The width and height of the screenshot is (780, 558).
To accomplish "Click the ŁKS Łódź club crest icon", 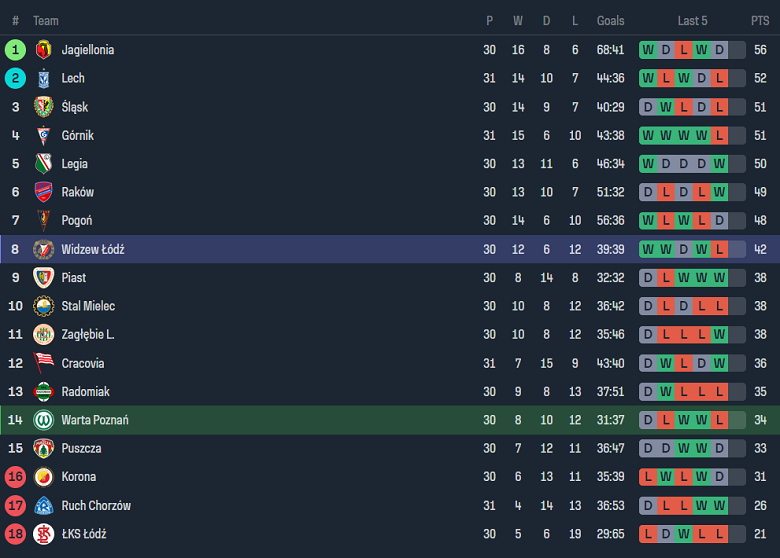I will coord(43,534).
